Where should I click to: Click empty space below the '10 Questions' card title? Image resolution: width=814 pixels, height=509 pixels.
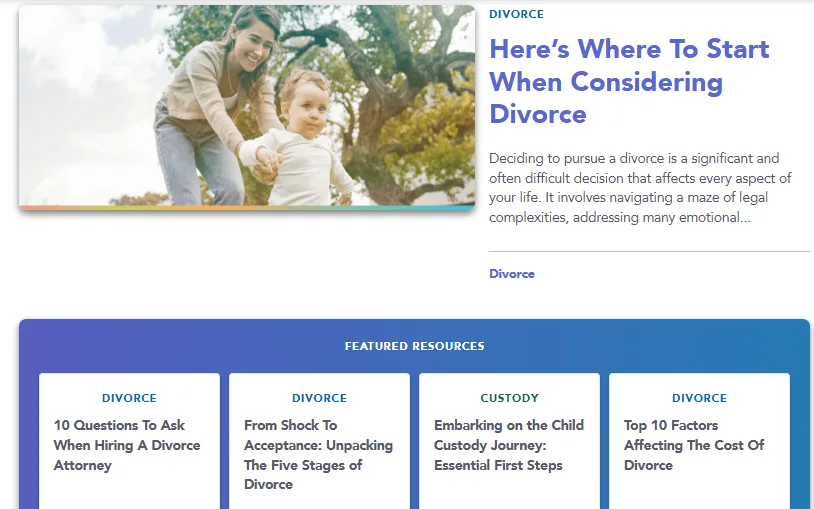[x=129, y=492]
